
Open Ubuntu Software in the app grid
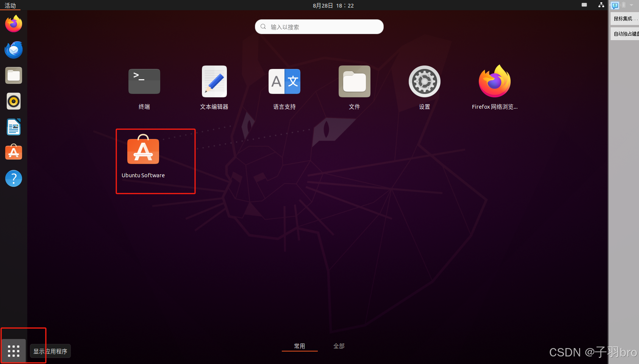143,156
